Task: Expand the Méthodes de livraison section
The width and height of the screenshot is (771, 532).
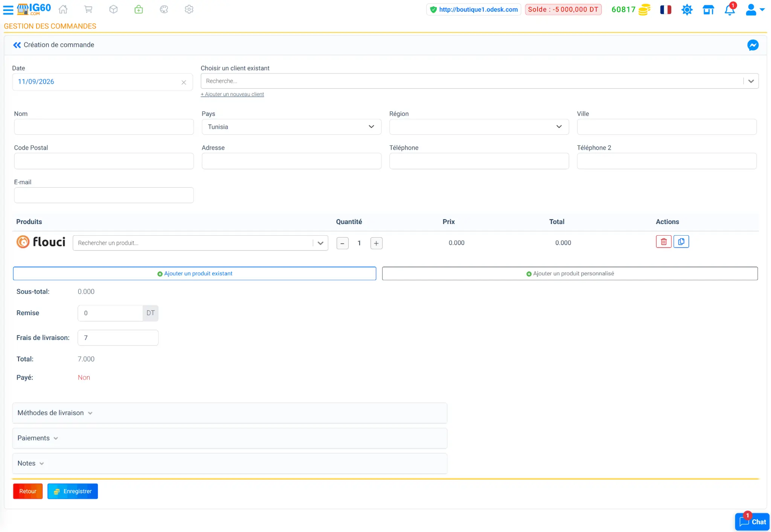Action: pyautogui.click(x=230, y=413)
